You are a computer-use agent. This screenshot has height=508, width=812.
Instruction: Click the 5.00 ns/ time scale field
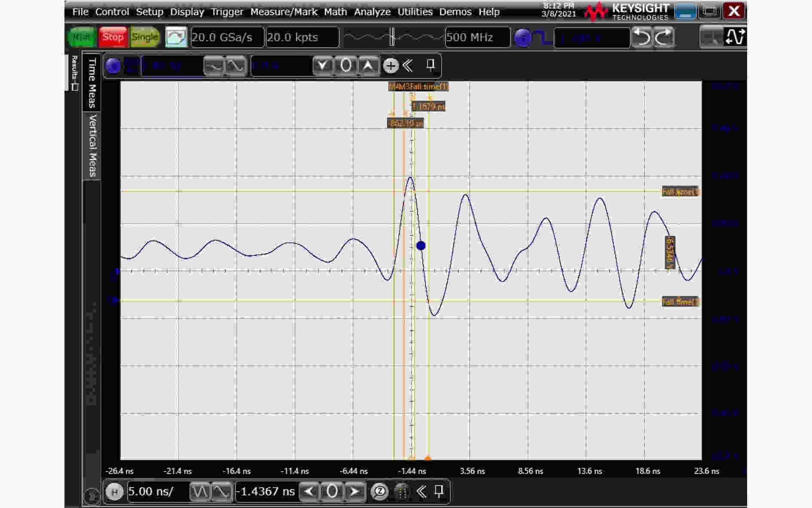(x=158, y=491)
